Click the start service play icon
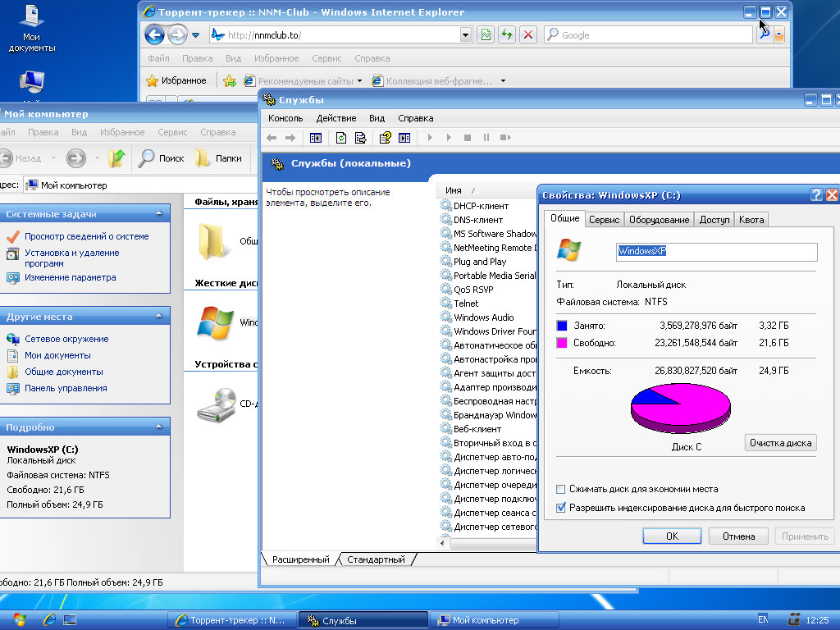This screenshot has width=840, height=630. pyautogui.click(x=430, y=138)
